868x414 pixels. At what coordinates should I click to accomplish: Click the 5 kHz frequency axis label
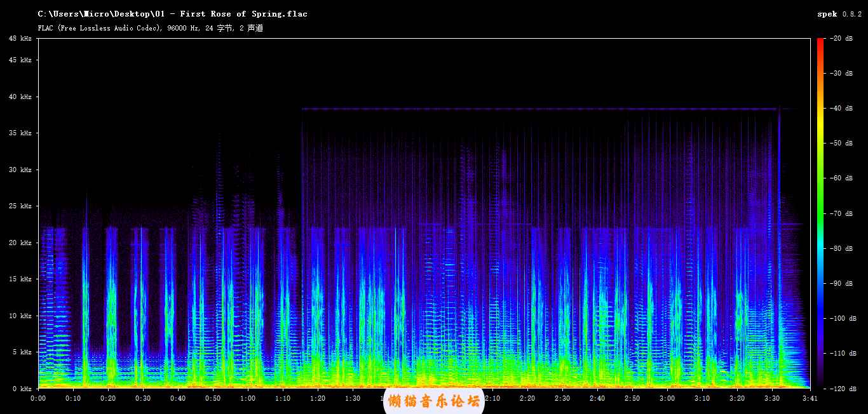coord(22,352)
